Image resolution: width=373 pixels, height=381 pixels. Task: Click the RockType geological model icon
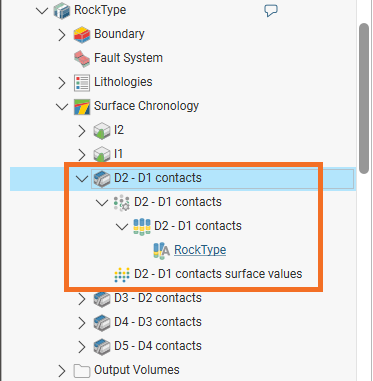tap(62, 10)
